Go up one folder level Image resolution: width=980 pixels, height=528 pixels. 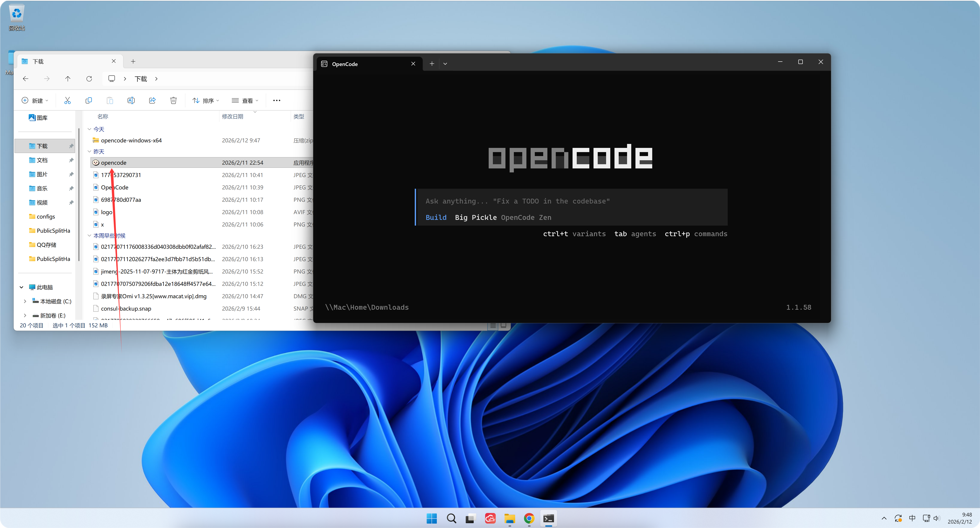pos(68,79)
